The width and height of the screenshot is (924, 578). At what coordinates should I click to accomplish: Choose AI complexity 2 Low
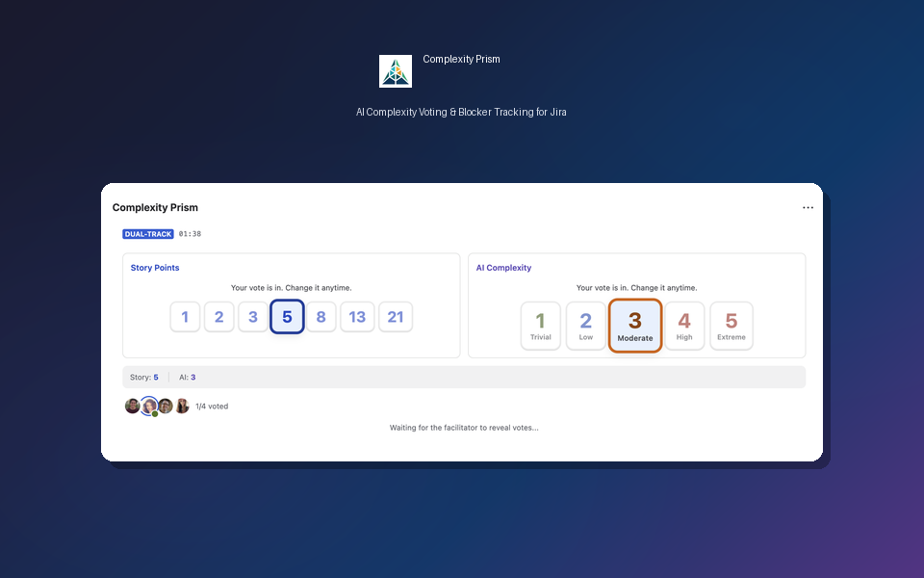coord(586,327)
